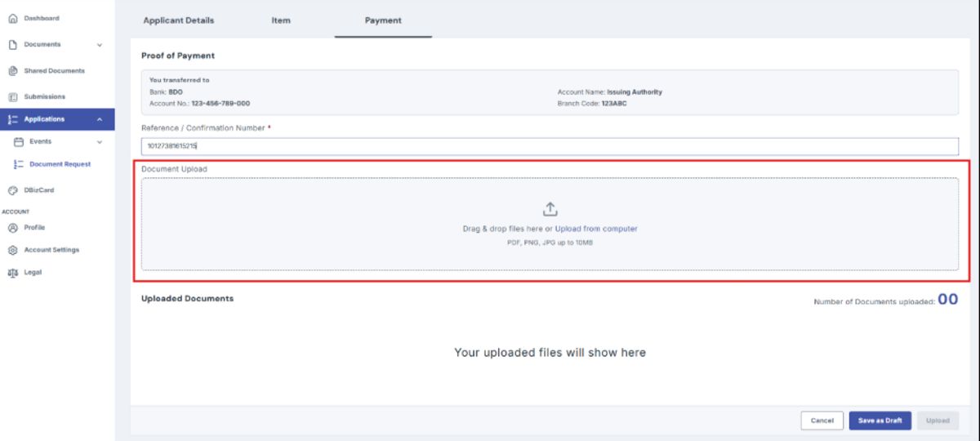
Task: Click the Document Upload label
Action: coord(174,169)
